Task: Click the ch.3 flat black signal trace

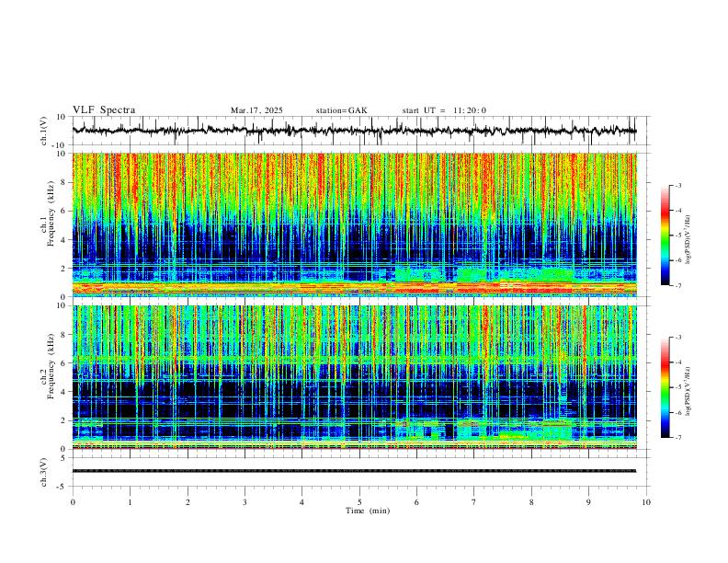Action: tap(354, 471)
